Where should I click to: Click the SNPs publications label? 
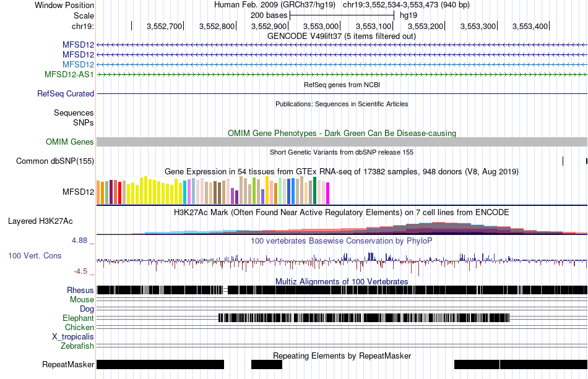point(84,122)
